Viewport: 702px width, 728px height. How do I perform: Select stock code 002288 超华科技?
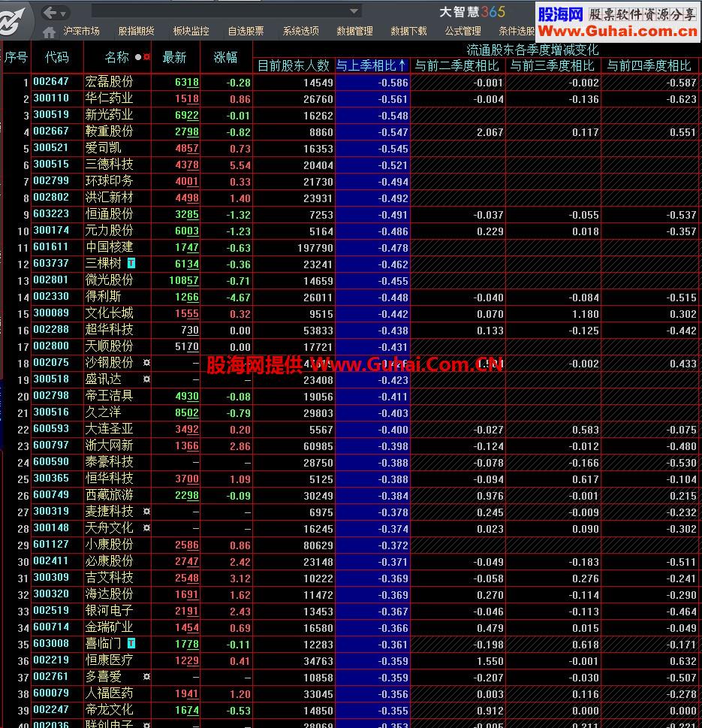(51, 329)
